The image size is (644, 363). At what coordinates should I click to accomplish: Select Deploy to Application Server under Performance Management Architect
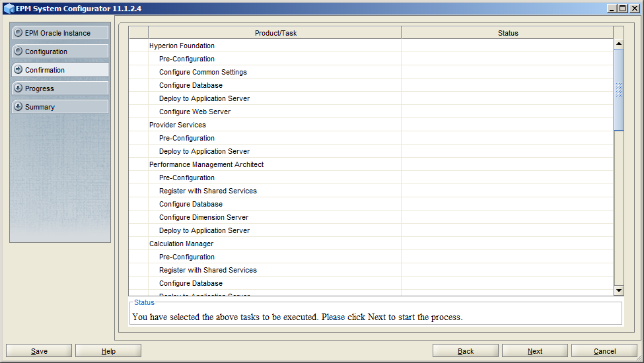coord(371,230)
